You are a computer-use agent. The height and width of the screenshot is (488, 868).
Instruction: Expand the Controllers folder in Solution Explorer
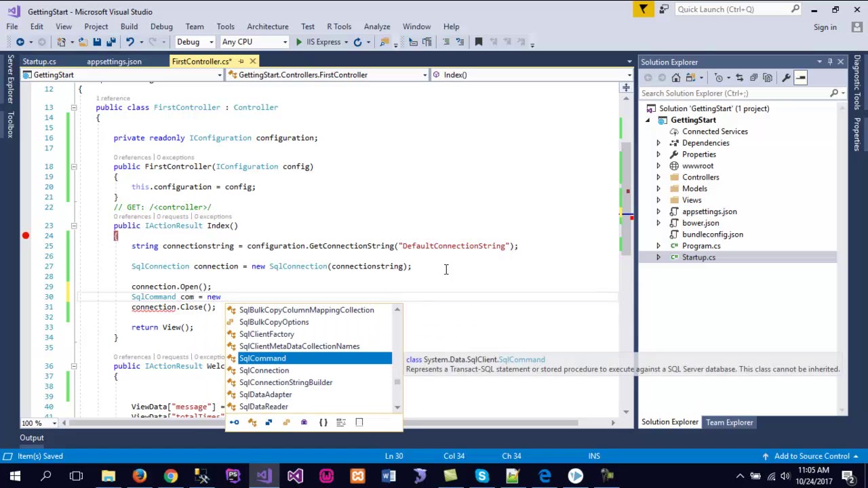tap(658, 178)
